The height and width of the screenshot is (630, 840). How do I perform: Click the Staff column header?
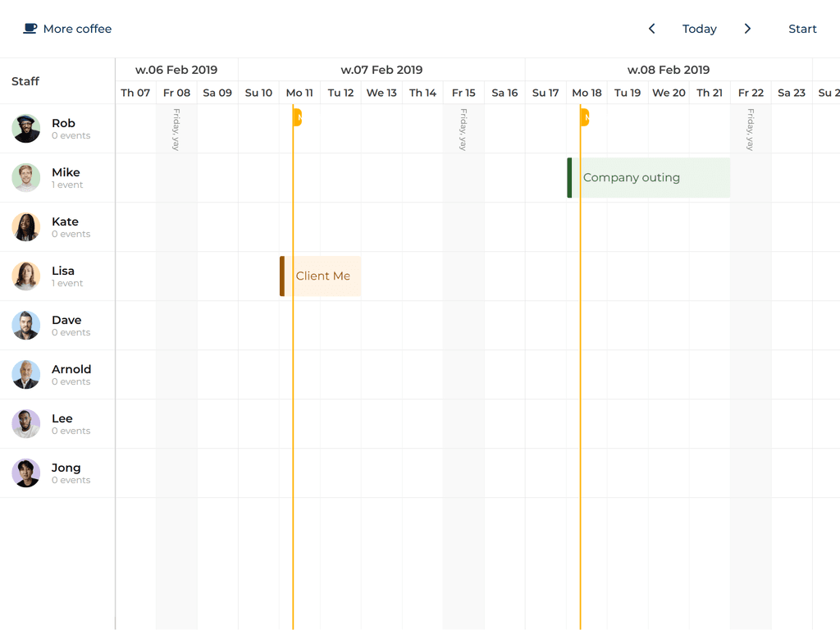(x=25, y=81)
